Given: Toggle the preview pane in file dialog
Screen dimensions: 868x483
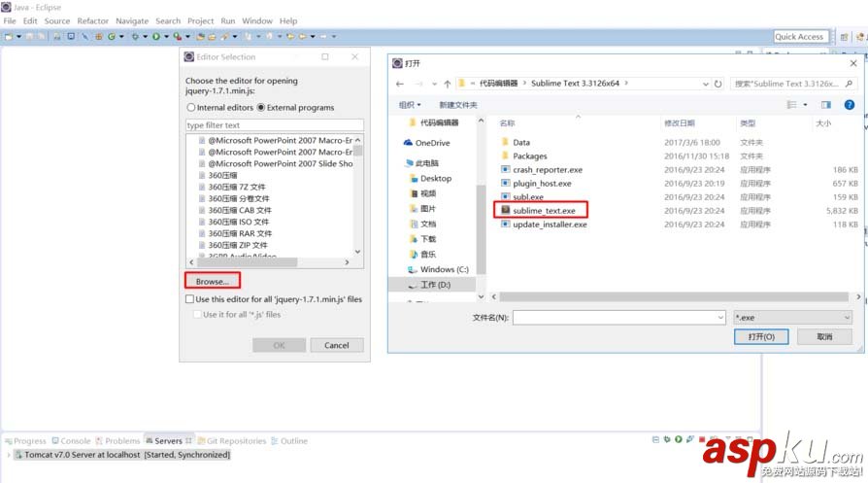Looking at the screenshot, I should coord(826,105).
